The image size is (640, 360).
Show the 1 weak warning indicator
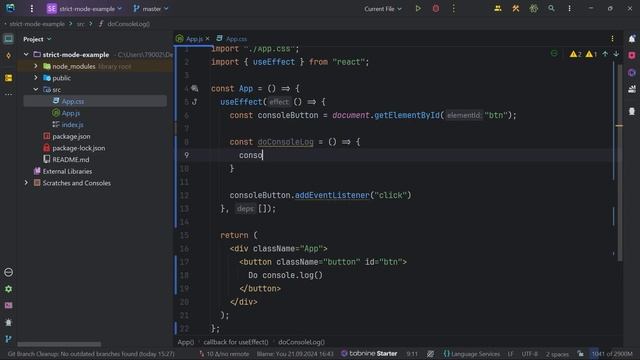(591, 54)
